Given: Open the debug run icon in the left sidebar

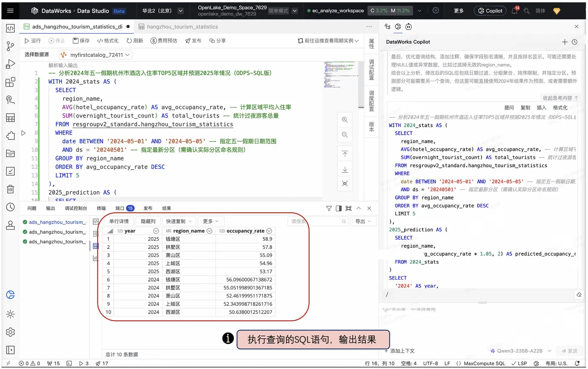Looking at the screenshot, I should coord(10,64).
